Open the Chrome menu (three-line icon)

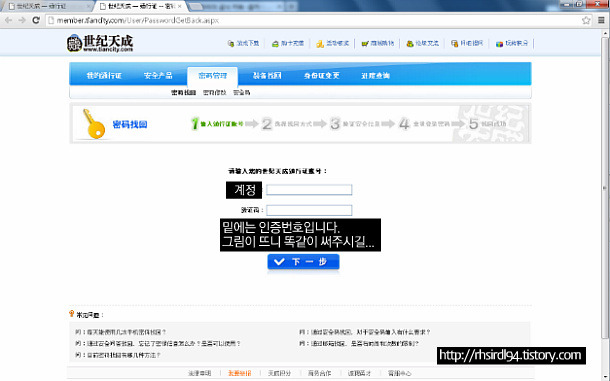(601, 20)
